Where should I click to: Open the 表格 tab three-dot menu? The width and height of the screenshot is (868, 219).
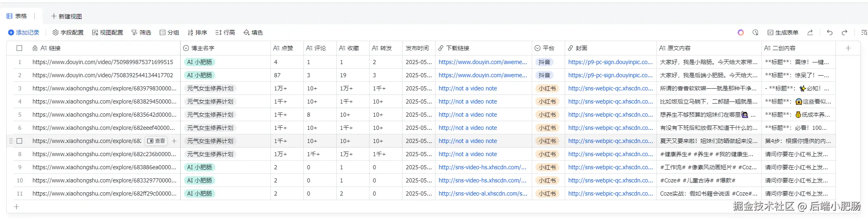tap(35, 16)
